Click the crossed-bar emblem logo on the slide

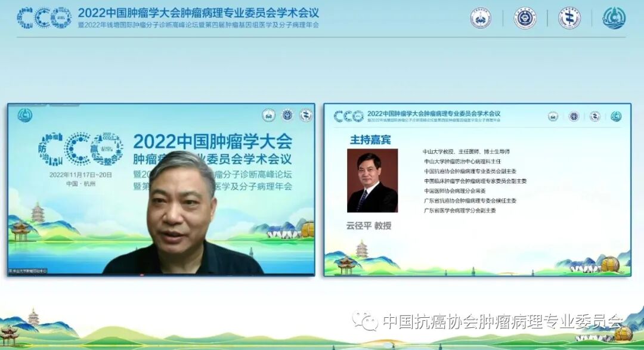(595, 117)
